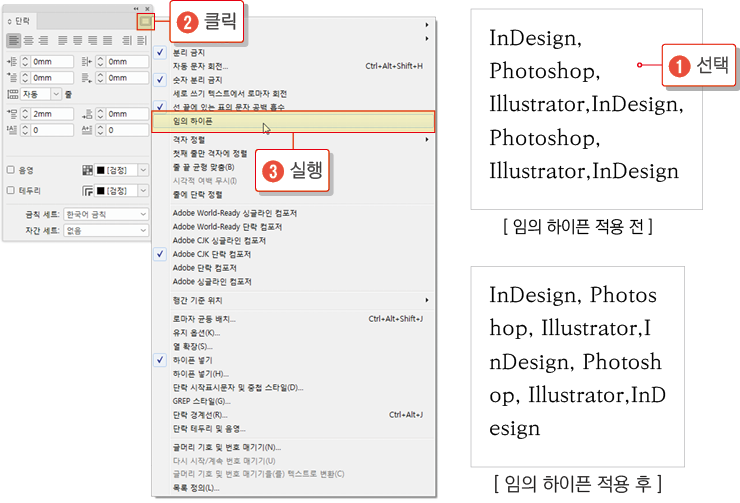Toggle the 단락 tab expand arrows icon
This screenshot has height=503, width=740.
pyautogui.click(x=9, y=22)
